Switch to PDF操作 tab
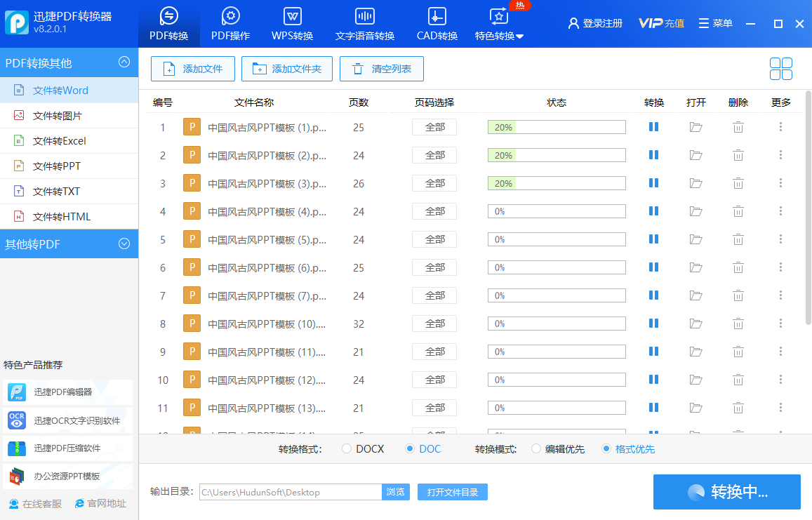This screenshot has width=812, height=520. tap(230, 24)
